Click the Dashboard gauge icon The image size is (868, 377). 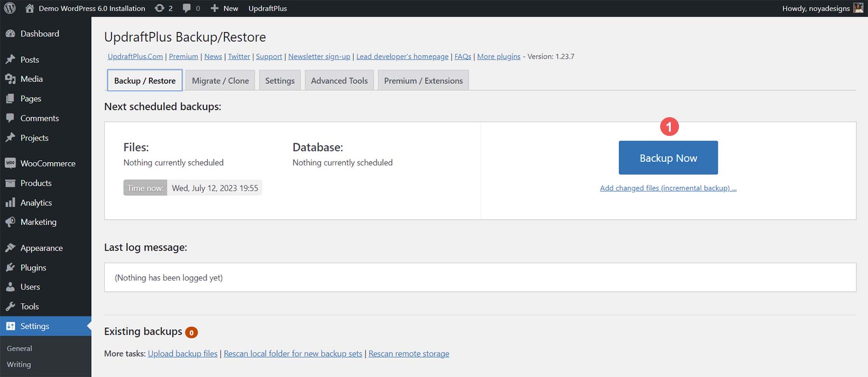10,34
